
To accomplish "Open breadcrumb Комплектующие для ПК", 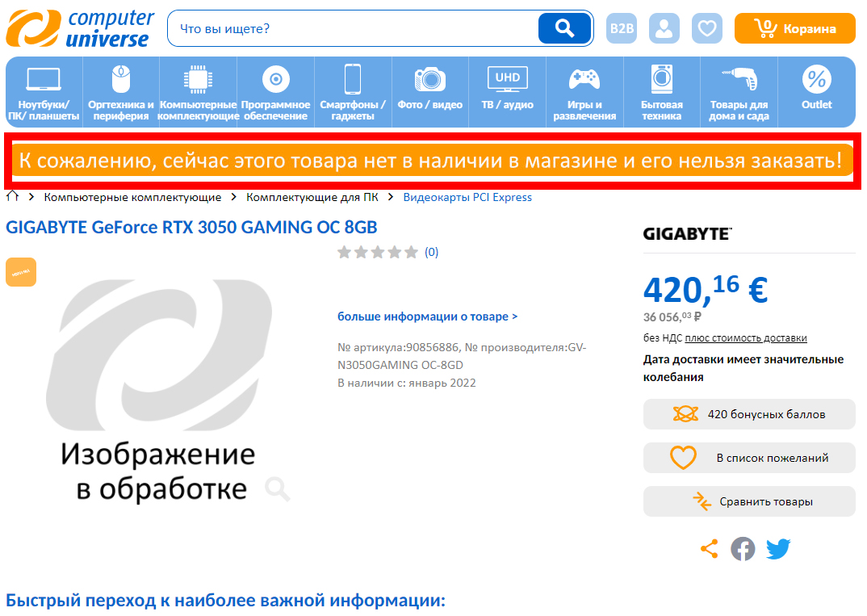I will [x=312, y=198].
